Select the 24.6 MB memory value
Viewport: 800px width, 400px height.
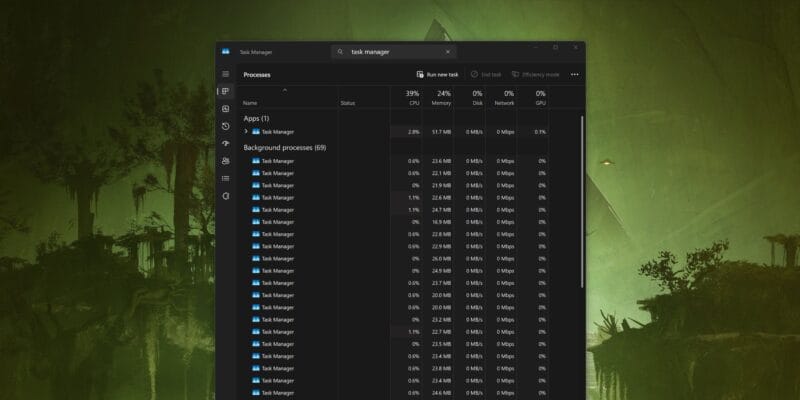click(441, 393)
